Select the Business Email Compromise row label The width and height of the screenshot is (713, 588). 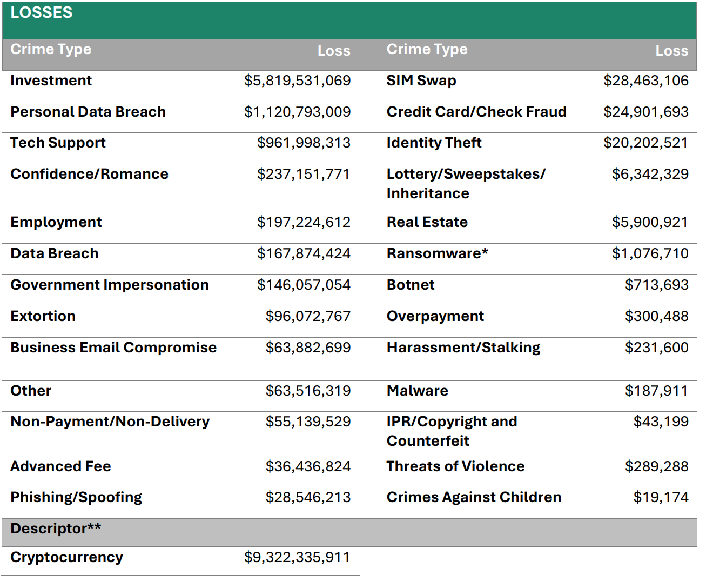pos(113,348)
